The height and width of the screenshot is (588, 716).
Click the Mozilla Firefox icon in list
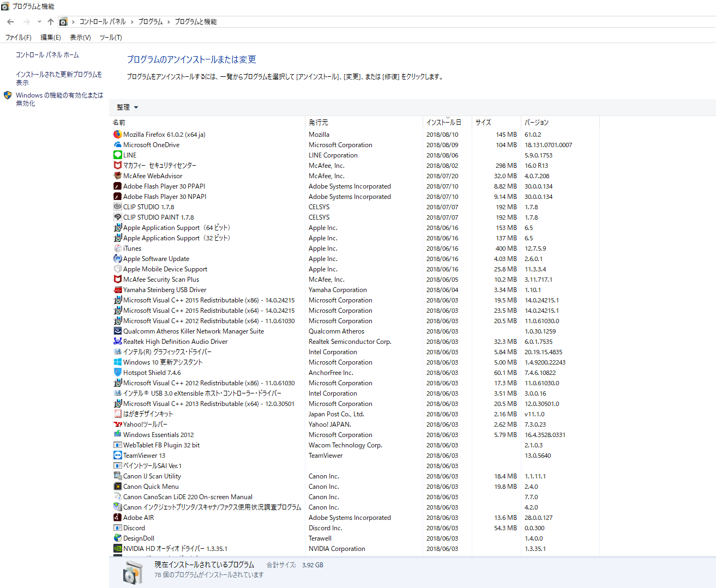[117, 135]
